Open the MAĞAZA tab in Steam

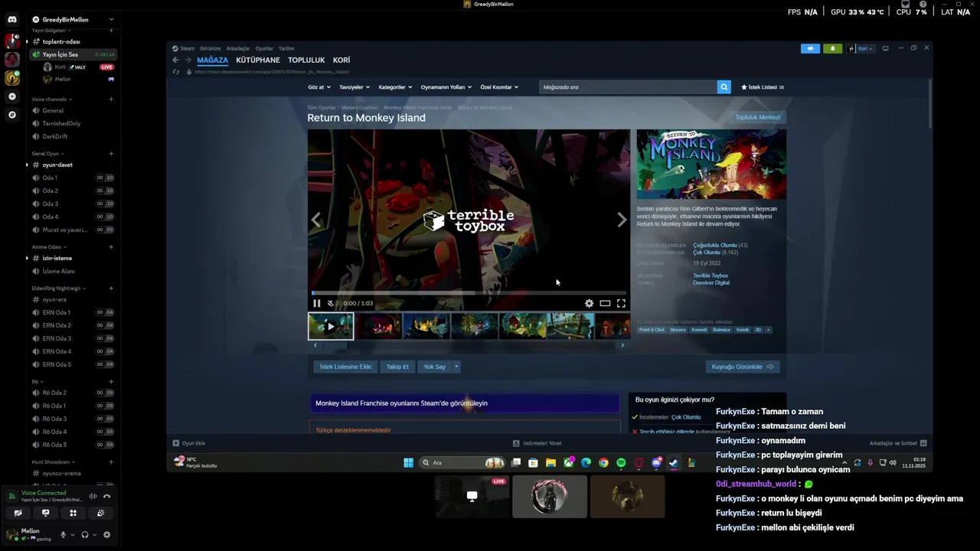pyautogui.click(x=212, y=60)
